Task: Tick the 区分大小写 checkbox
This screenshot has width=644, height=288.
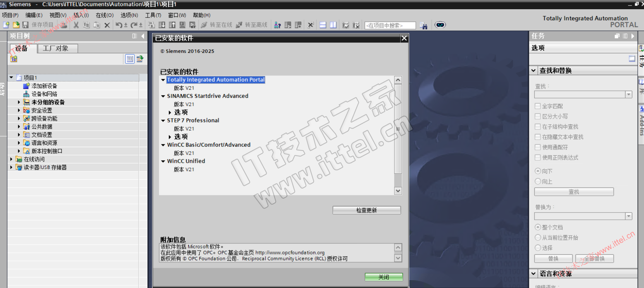Action: pos(538,117)
